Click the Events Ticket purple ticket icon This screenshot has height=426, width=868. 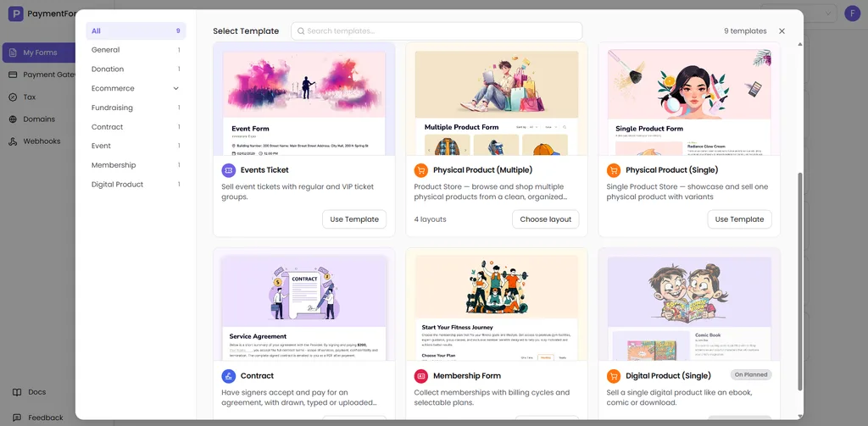[229, 170]
